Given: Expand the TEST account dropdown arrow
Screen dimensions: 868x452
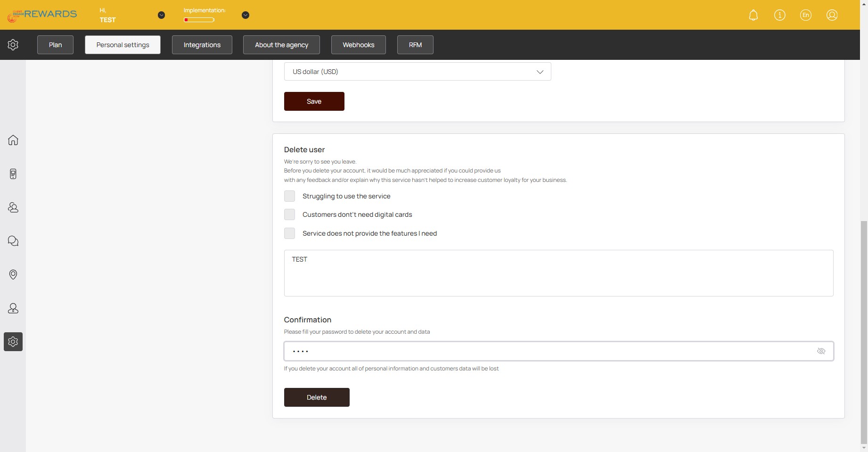Looking at the screenshot, I should [x=161, y=15].
